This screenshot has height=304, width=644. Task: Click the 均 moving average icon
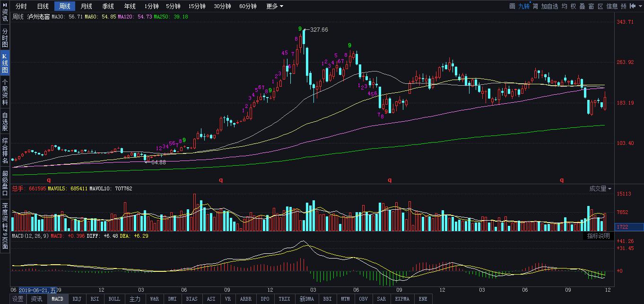point(564,6)
